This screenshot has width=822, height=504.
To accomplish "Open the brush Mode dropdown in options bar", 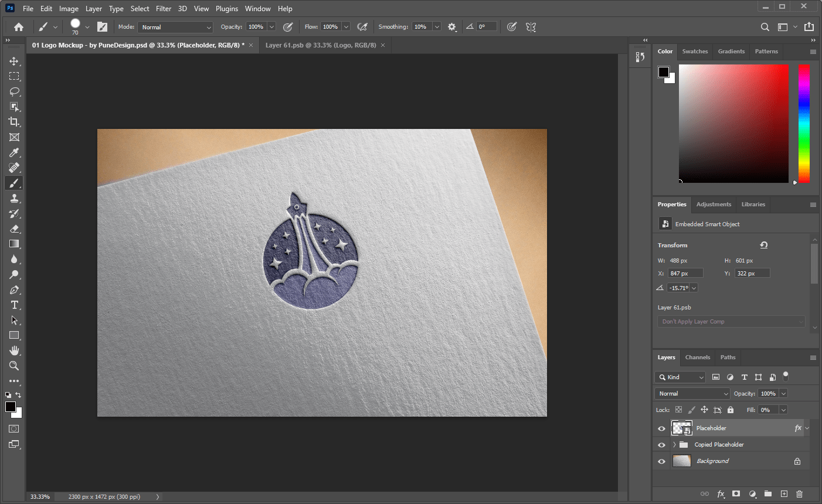I will (175, 27).
